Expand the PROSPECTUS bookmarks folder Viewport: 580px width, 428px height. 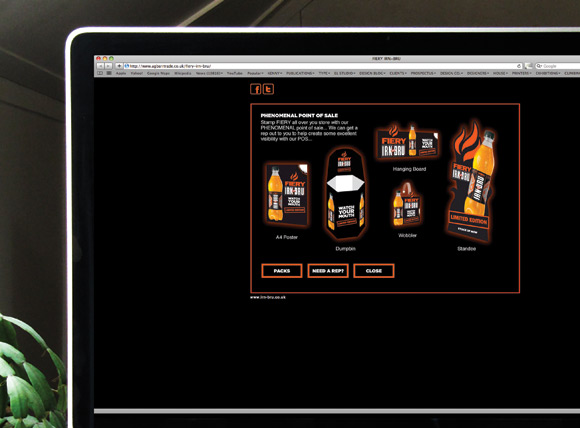(x=423, y=73)
